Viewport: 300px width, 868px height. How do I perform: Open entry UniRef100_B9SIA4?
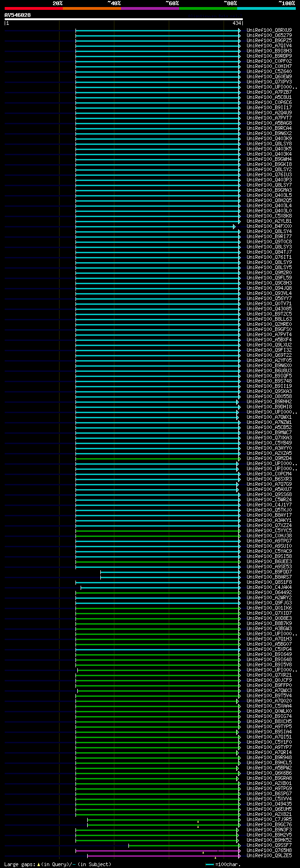tap(269, 732)
